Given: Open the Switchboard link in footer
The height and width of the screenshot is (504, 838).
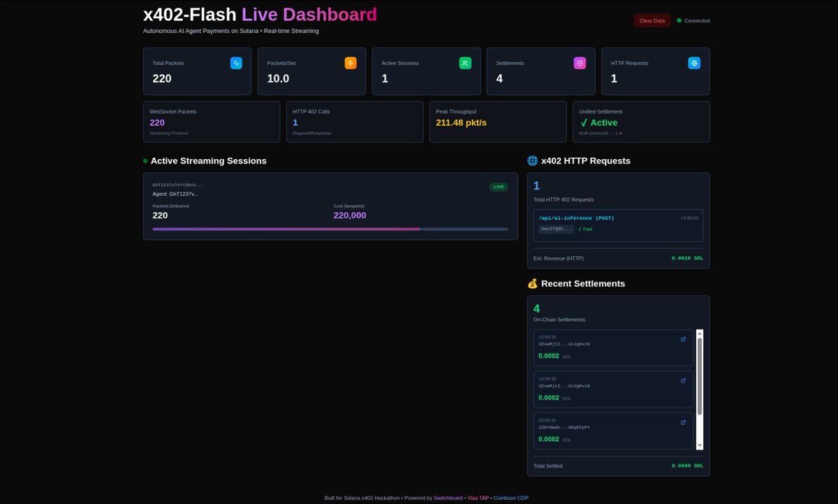Looking at the screenshot, I should pos(448,498).
